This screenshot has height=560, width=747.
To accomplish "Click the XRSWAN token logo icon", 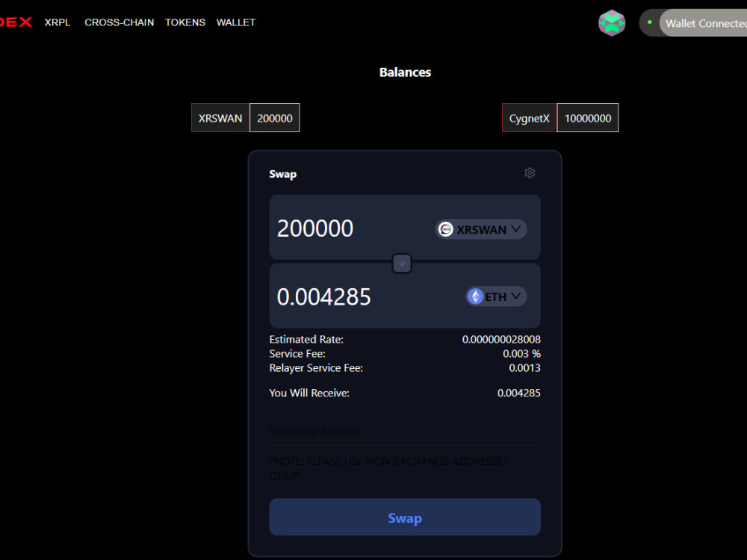I will (x=445, y=229).
